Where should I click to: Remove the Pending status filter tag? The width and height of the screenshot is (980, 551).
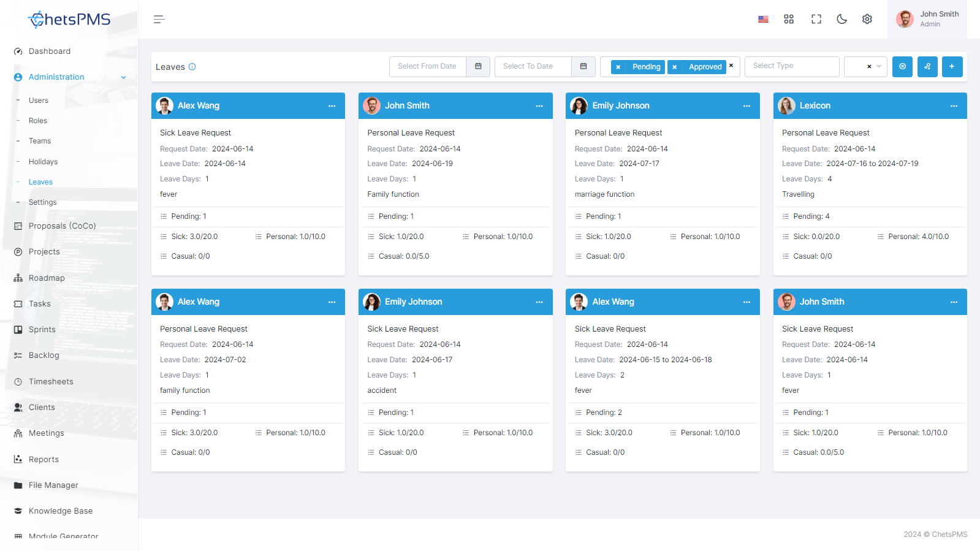click(618, 67)
